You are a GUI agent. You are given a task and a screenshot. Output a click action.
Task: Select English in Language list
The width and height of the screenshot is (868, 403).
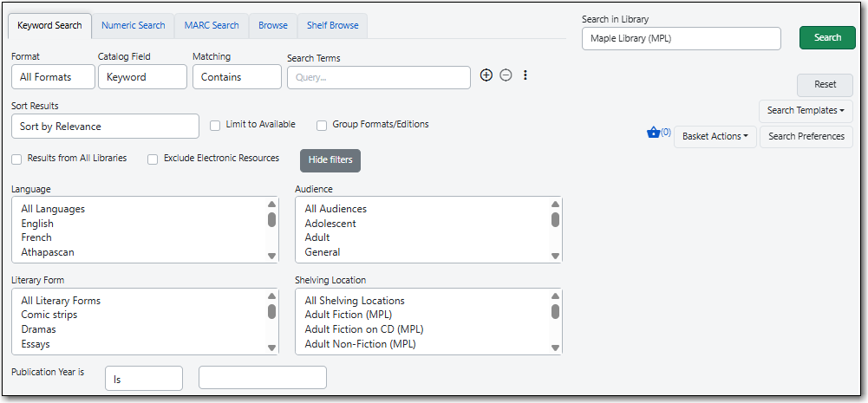pyautogui.click(x=37, y=224)
